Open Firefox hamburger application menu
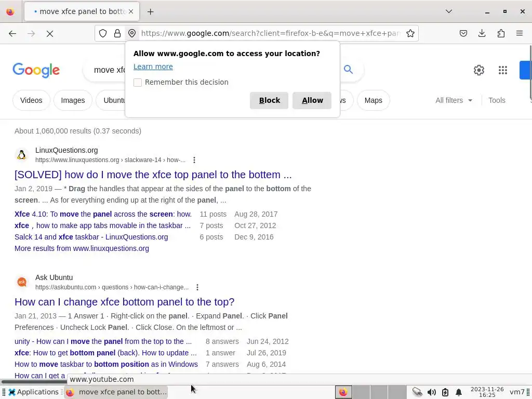Viewport: 532px width, 399px height. 520,33
